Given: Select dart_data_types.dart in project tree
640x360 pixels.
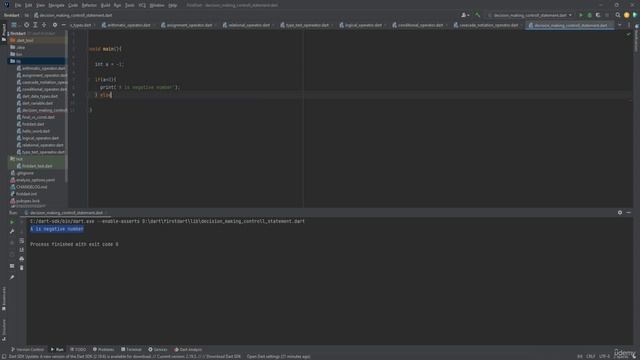Looking at the screenshot, I should [37, 96].
